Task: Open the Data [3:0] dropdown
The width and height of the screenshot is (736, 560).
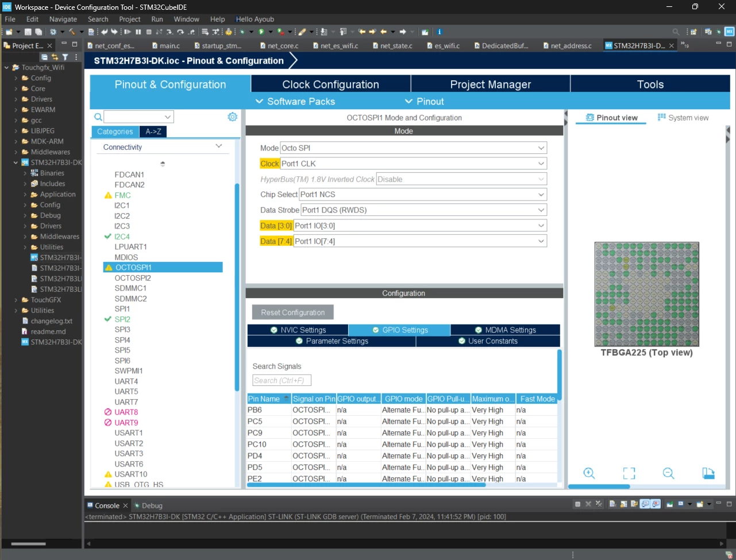Action: [420, 226]
